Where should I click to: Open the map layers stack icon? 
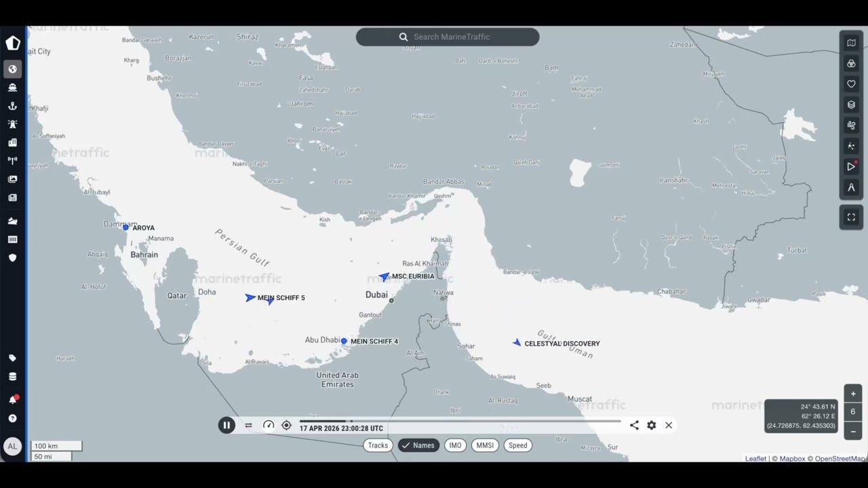coord(851,104)
